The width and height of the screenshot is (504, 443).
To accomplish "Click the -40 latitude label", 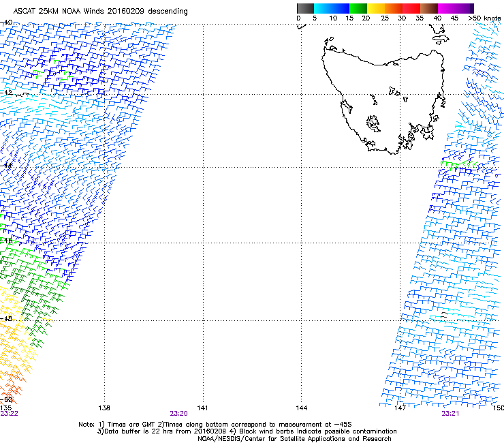I will pyautogui.click(x=6, y=22).
